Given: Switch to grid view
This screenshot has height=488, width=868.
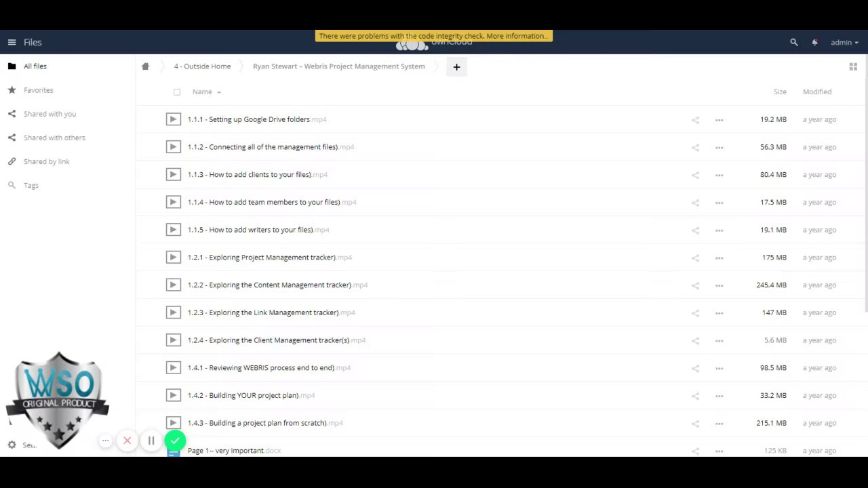Looking at the screenshot, I should (x=853, y=66).
